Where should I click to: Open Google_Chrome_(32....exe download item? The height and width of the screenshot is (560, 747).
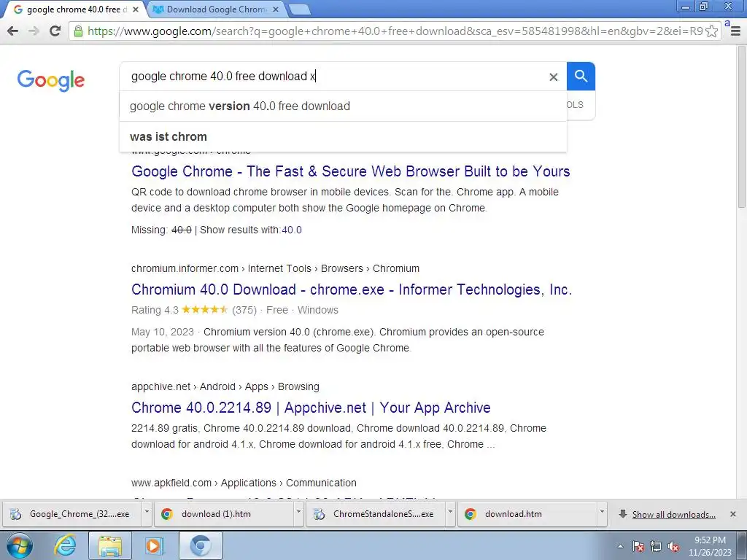pyautogui.click(x=72, y=514)
